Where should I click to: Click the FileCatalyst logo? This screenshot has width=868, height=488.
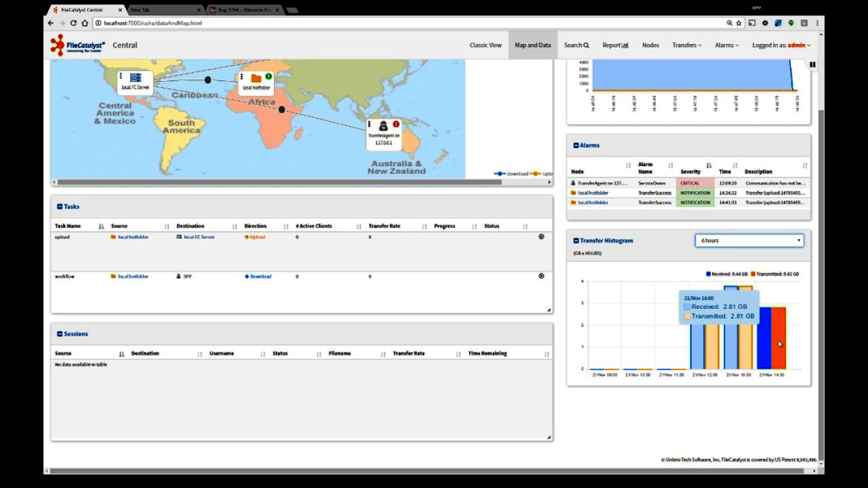[78, 45]
